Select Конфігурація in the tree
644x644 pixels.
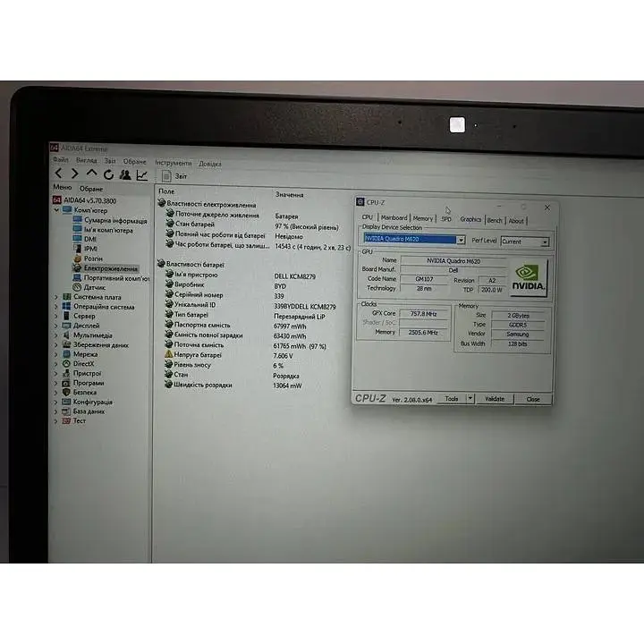coord(88,402)
